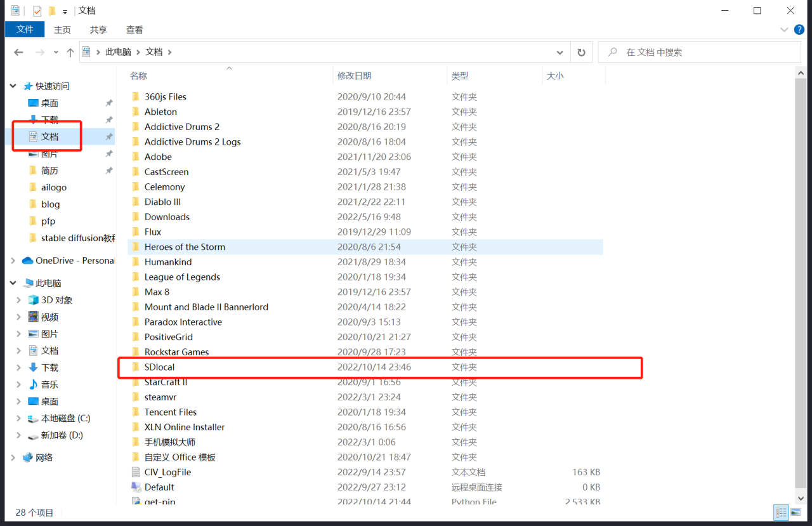Refresh the current folder view

tap(581, 52)
